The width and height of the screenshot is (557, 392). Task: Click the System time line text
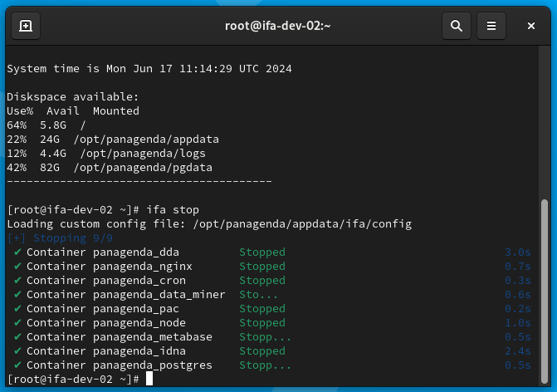tap(149, 69)
